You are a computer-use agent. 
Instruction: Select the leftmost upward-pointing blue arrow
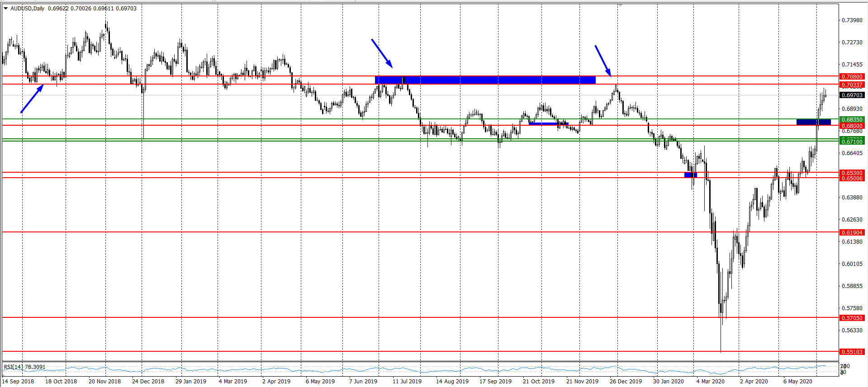coord(32,99)
